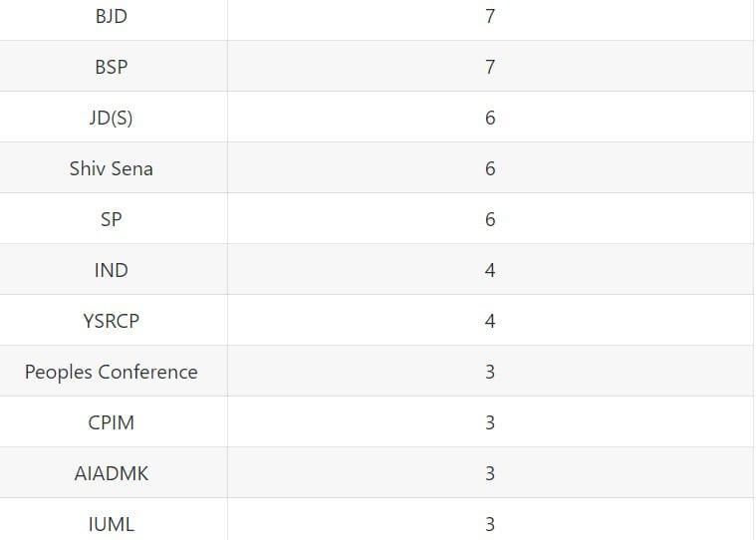Click the seat count 7 beside BJD
This screenshot has height=540, width=756.
490,16
